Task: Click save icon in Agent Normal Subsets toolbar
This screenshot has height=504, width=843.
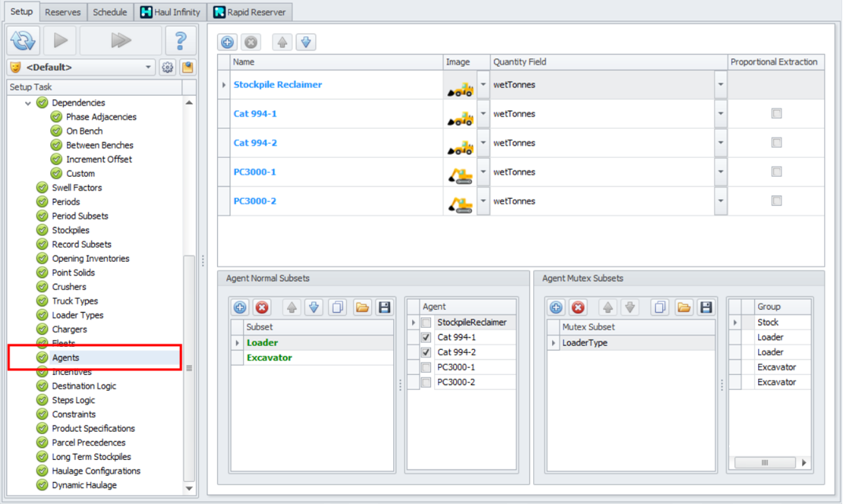Action: point(385,307)
